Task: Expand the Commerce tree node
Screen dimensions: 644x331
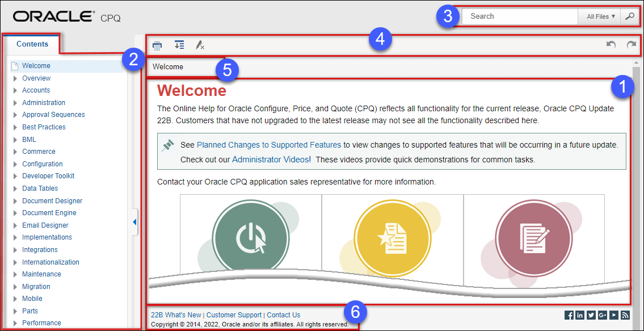Action: [x=15, y=152]
